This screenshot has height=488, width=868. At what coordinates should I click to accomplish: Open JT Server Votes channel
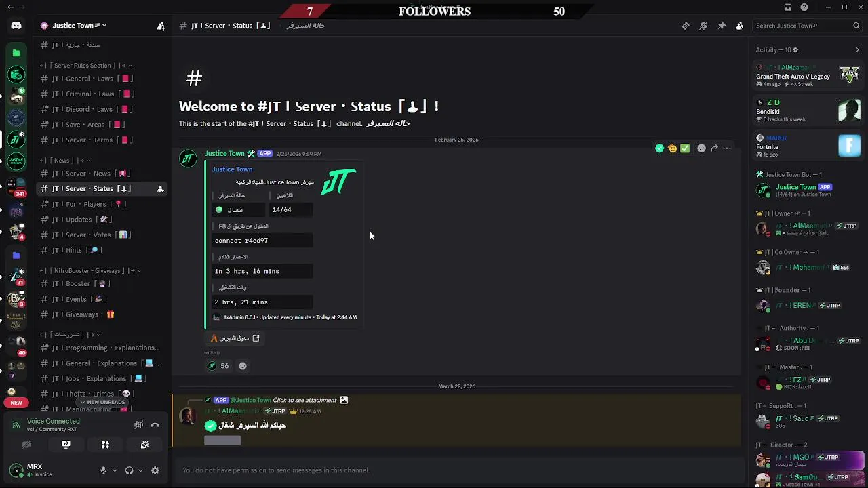click(102, 235)
